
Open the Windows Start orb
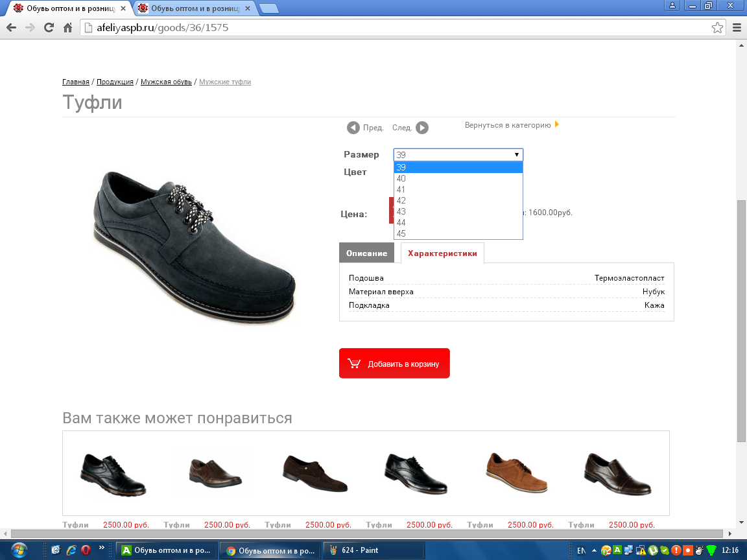(x=19, y=550)
